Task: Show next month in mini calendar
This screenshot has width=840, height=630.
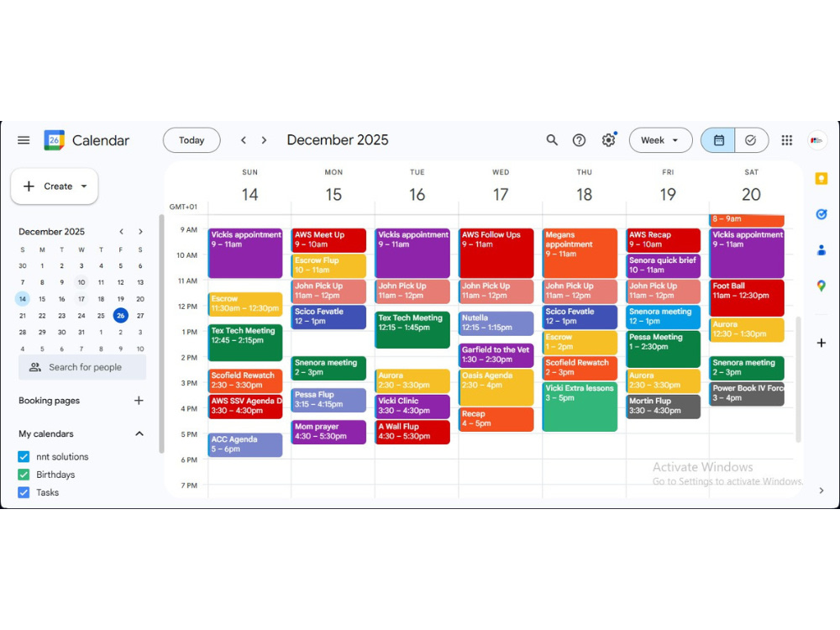Action: [x=140, y=232]
